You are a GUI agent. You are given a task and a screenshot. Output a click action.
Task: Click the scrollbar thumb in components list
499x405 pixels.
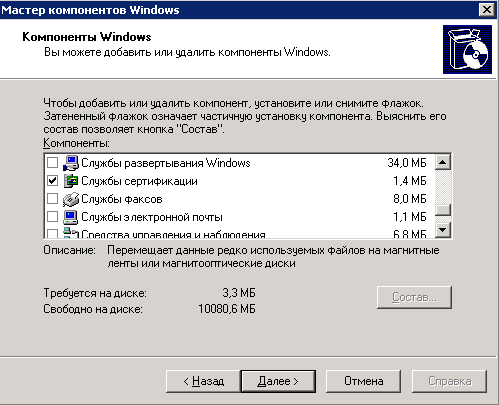coord(443,210)
